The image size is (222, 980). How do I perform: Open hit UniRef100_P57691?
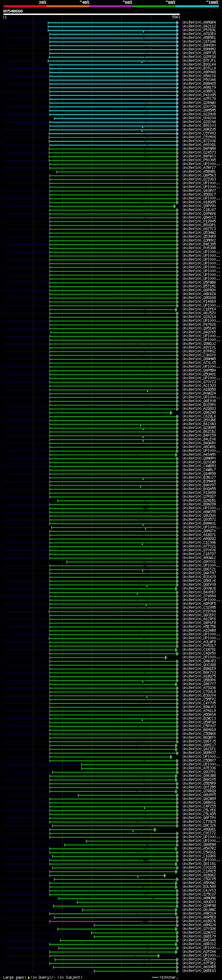coord(199,30)
